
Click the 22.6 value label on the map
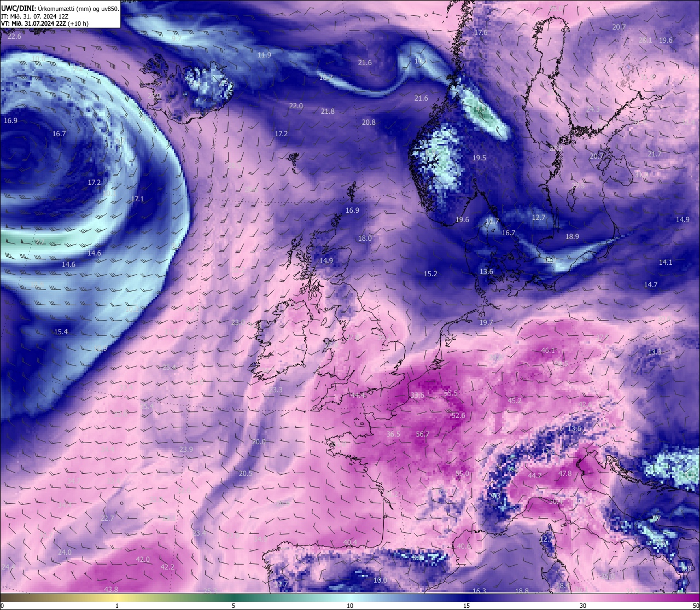15,37
